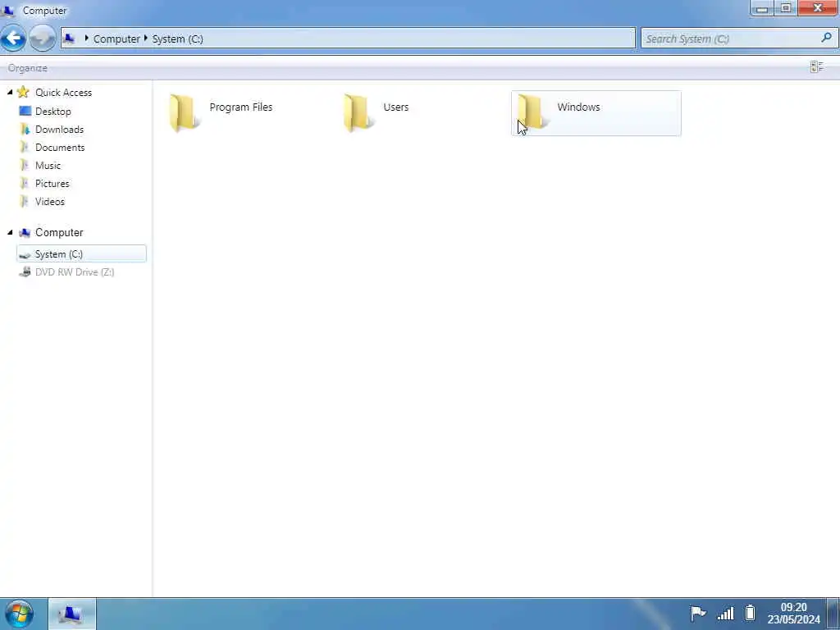
Task: Click the greyed Forward arrow button
Action: click(x=43, y=39)
